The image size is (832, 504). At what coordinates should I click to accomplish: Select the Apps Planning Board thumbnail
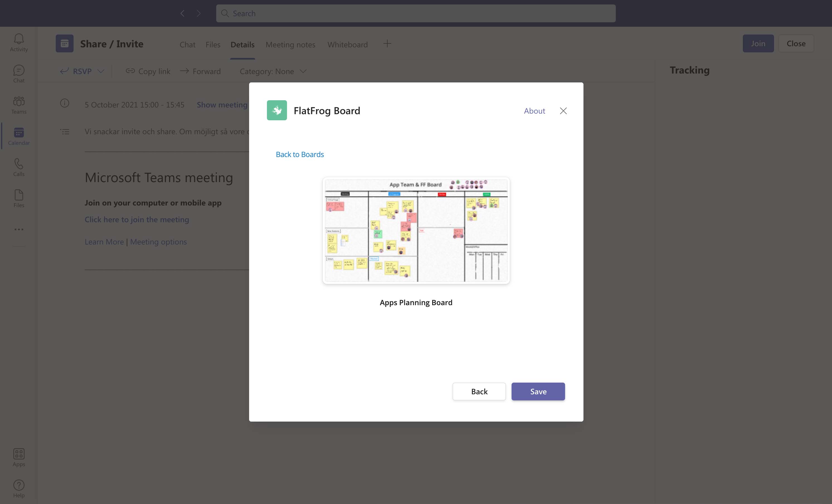click(416, 230)
